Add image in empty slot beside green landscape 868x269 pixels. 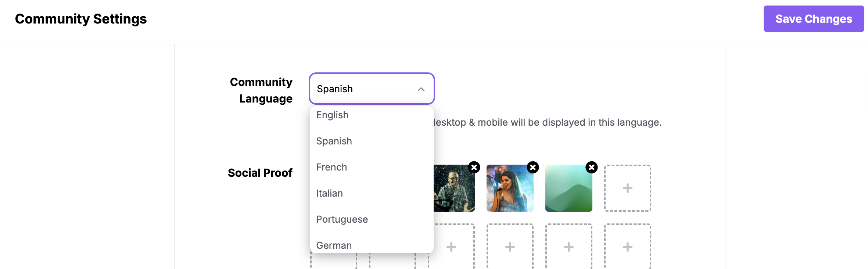627,188
